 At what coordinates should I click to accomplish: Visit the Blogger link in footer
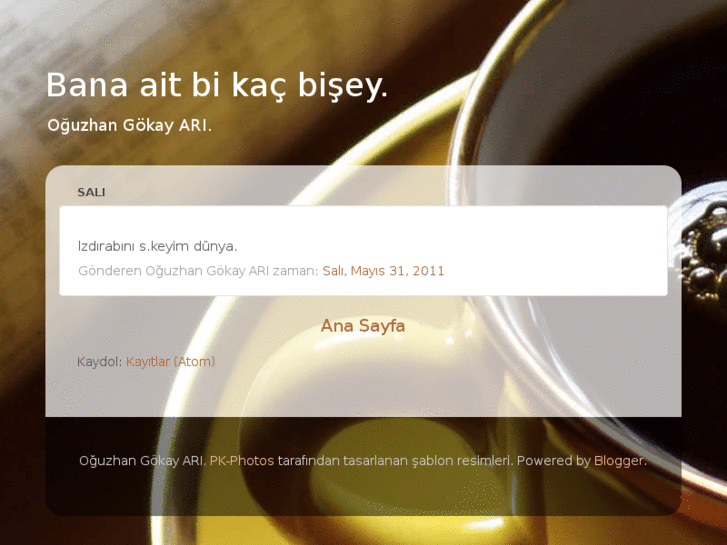tap(619, 461)
